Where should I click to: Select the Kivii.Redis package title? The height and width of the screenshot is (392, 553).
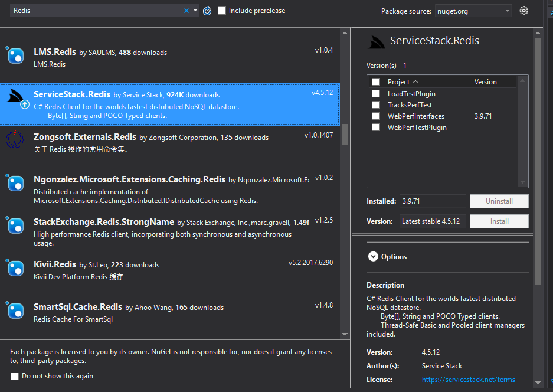pyautogui.click(x=55, y=264)
